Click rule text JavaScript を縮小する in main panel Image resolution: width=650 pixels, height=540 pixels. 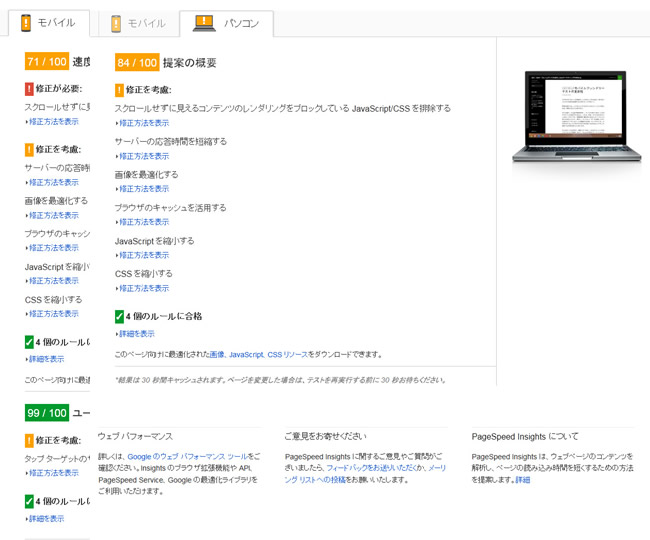click(x=154, y=241)
